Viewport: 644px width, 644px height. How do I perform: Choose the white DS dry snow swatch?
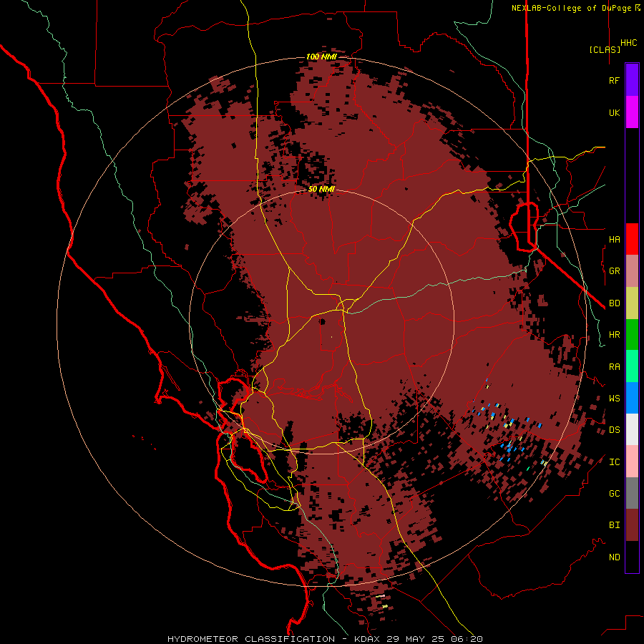[x=632, y=429]
